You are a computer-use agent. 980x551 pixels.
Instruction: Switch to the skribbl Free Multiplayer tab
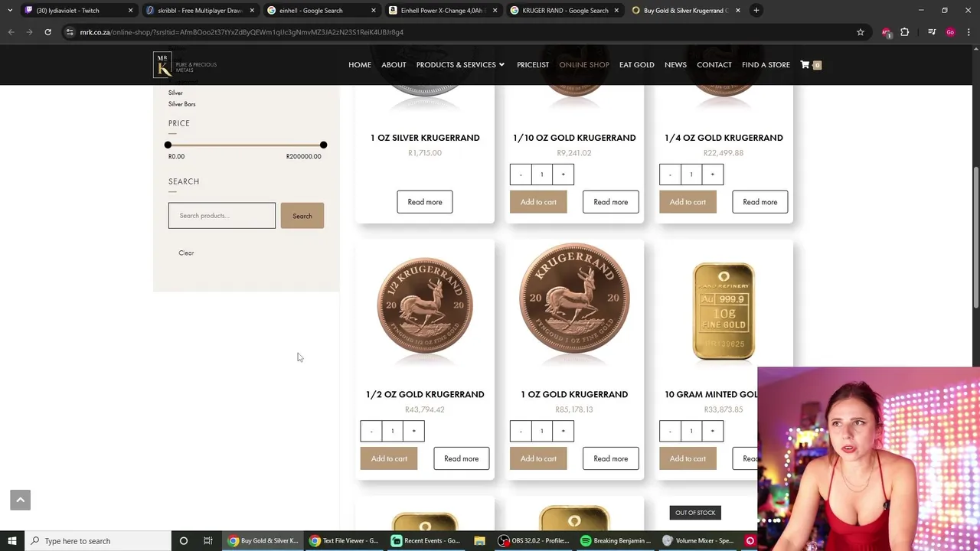(x=200, y=11)
